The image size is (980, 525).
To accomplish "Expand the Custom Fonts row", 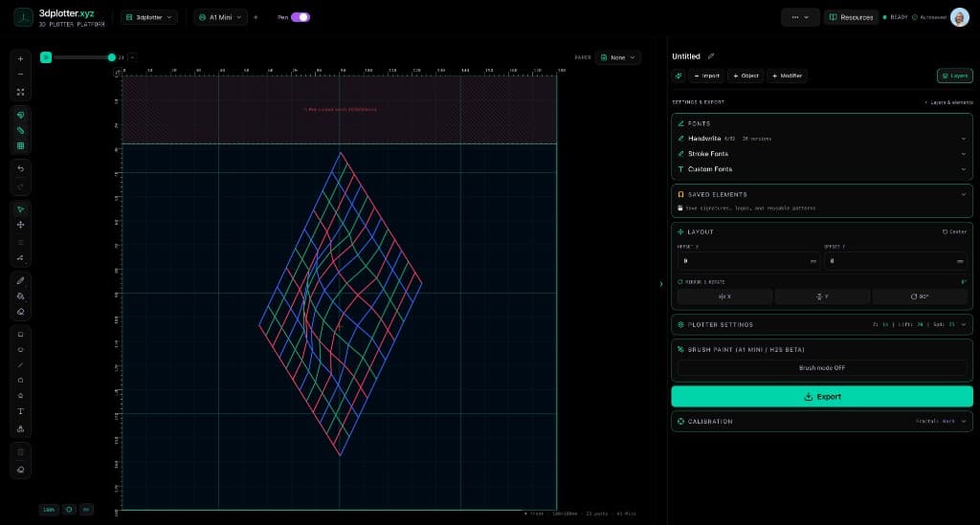I will pyautogui.click(x=822, y=169).
